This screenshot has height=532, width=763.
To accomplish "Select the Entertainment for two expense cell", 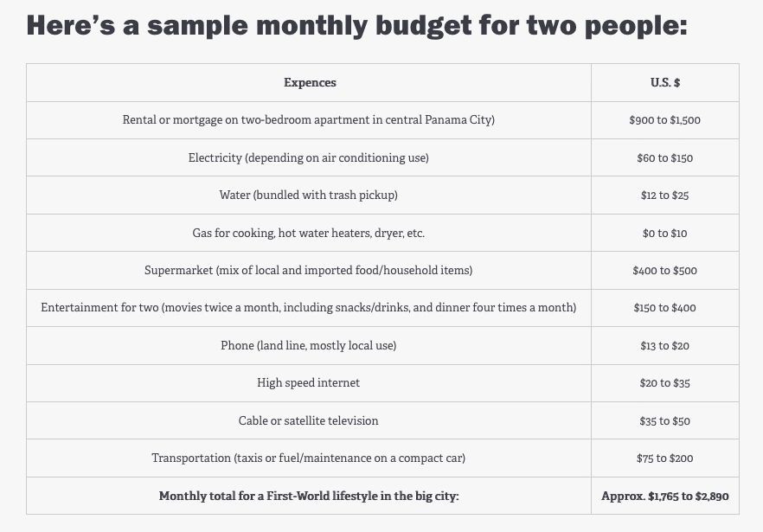I will 309,308.
